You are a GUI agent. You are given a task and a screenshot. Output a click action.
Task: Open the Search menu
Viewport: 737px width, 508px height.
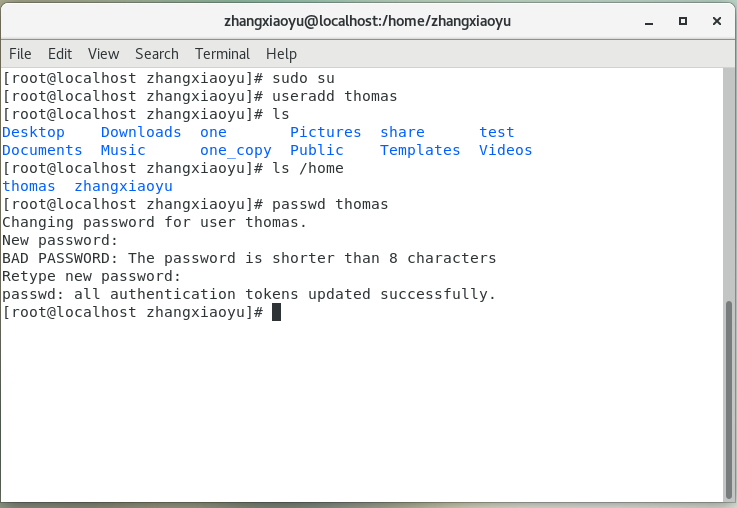pyautogui.click(x=157, y=54)
